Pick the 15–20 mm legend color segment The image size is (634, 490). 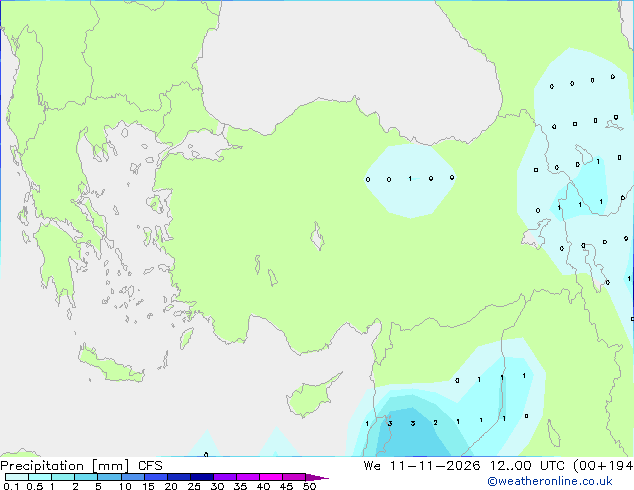(155, 477)
